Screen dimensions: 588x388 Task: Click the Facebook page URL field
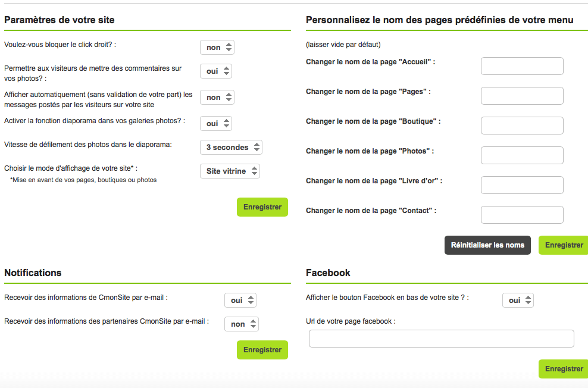coord(442,339)
